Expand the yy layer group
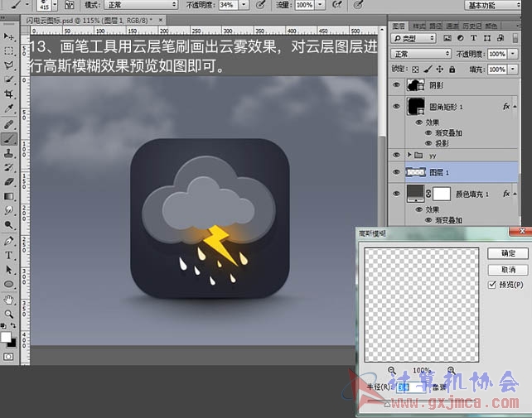The height and width of the screenshot is (418, 532). pos(409,155)
